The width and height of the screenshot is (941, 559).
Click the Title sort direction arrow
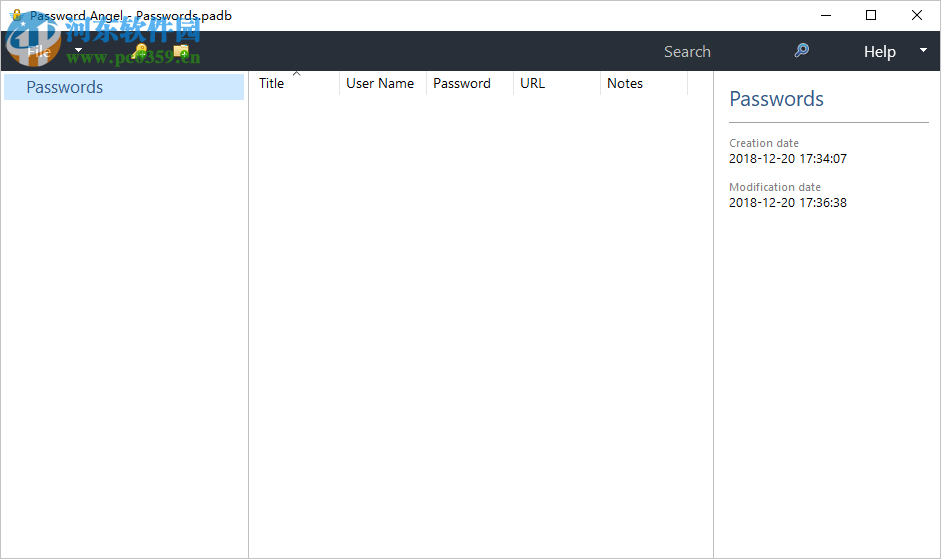296,74
